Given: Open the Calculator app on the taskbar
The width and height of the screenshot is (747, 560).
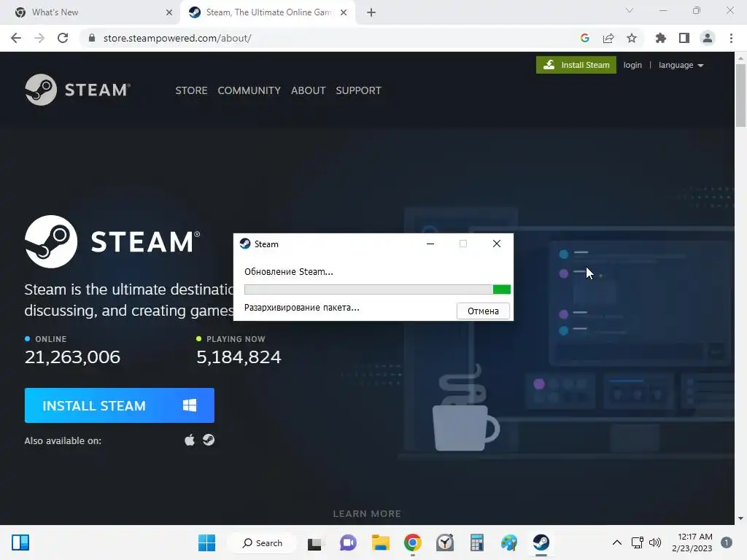Looking at the screenshot, I should (476, 542).
